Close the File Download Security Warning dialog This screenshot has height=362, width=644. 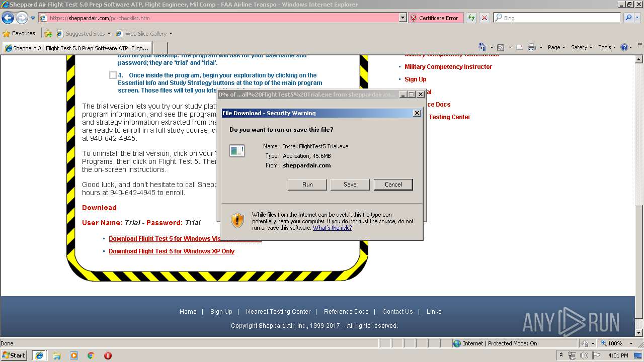(x=417, y=113)
